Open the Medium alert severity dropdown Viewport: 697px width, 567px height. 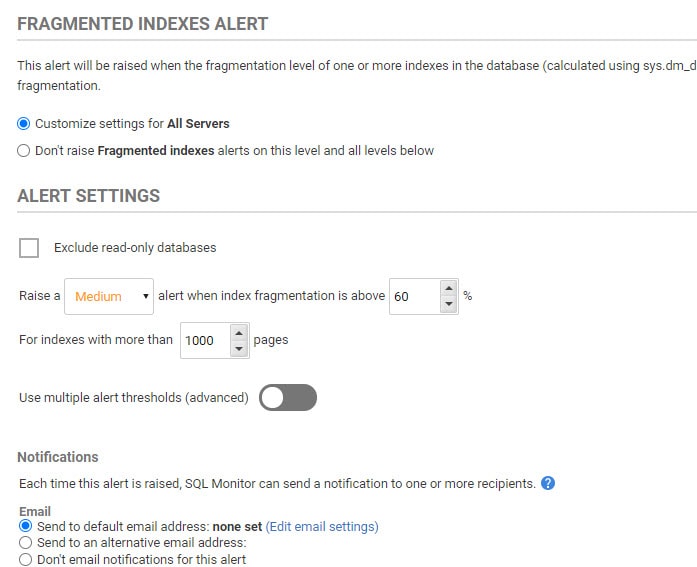(109, 296)
